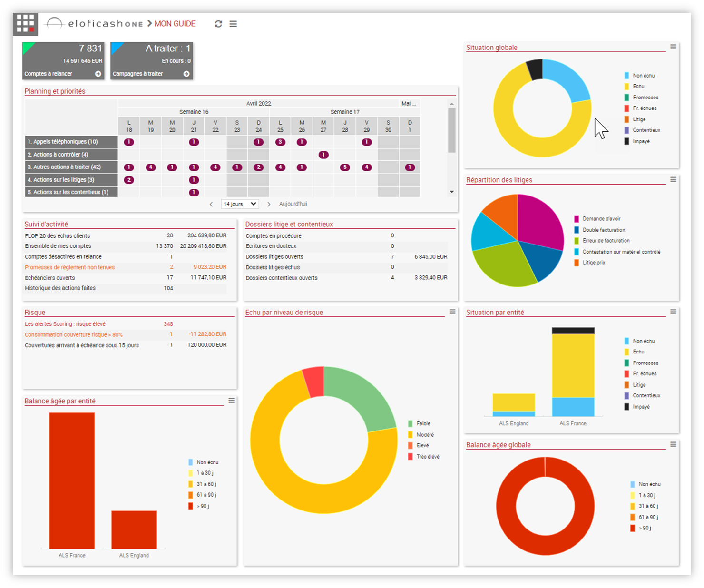Image resolution: width=704 pixels, height=588 pixels.
Task: Refresh the dashboard with the refresh icon
Action: pos(218,24)
